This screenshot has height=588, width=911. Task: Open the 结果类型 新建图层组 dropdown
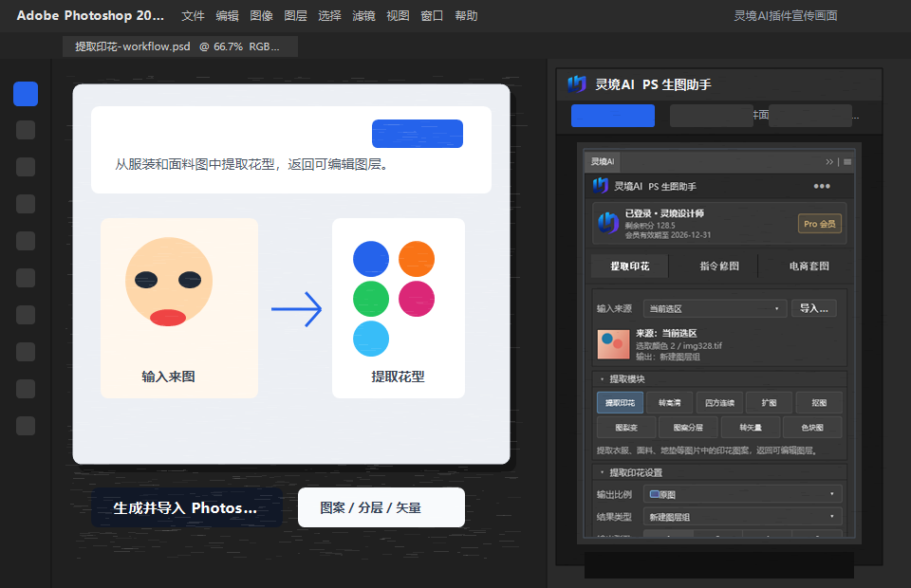coord(742,517)
